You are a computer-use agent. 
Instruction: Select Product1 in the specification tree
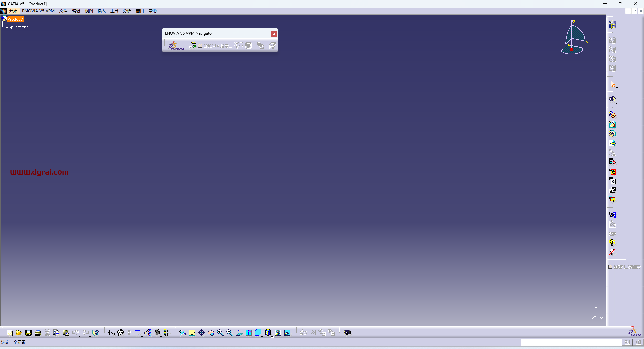point(15,19)
